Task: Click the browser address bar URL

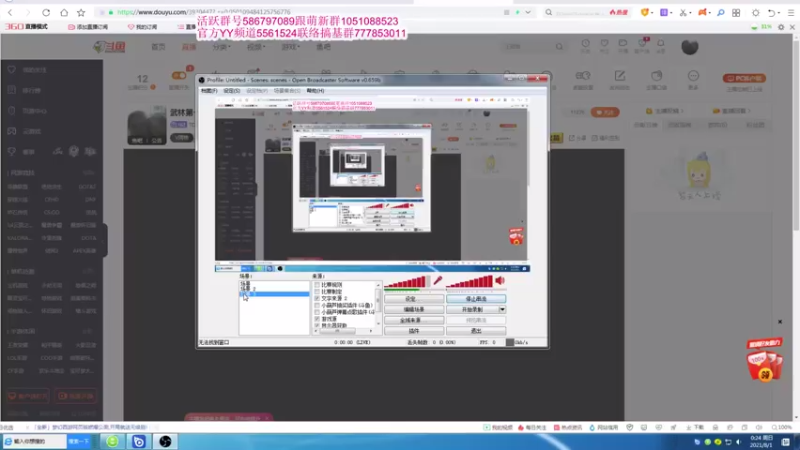Action: [204, 12]
